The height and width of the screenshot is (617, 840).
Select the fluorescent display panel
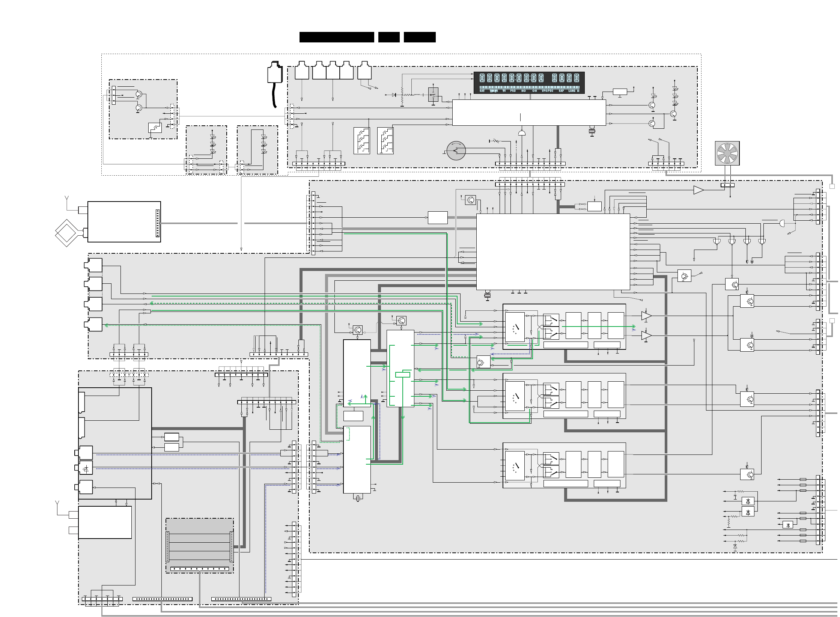529,83
